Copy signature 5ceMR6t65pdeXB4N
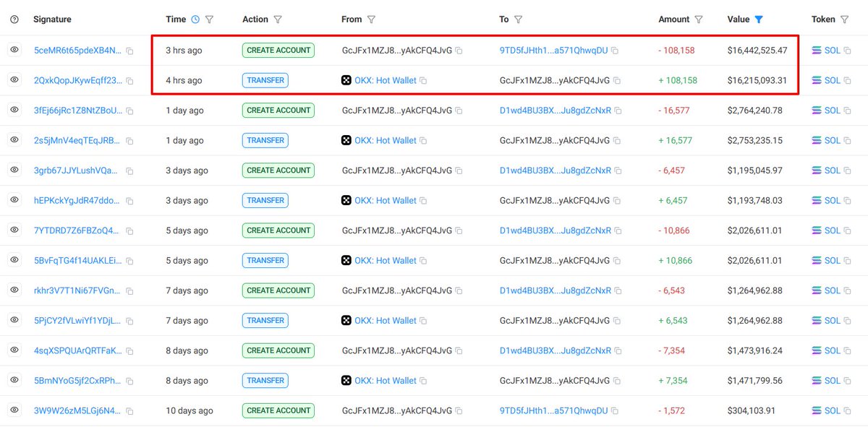Image resolution: width=868 pixels, height=427 pixels. (129, 51)
